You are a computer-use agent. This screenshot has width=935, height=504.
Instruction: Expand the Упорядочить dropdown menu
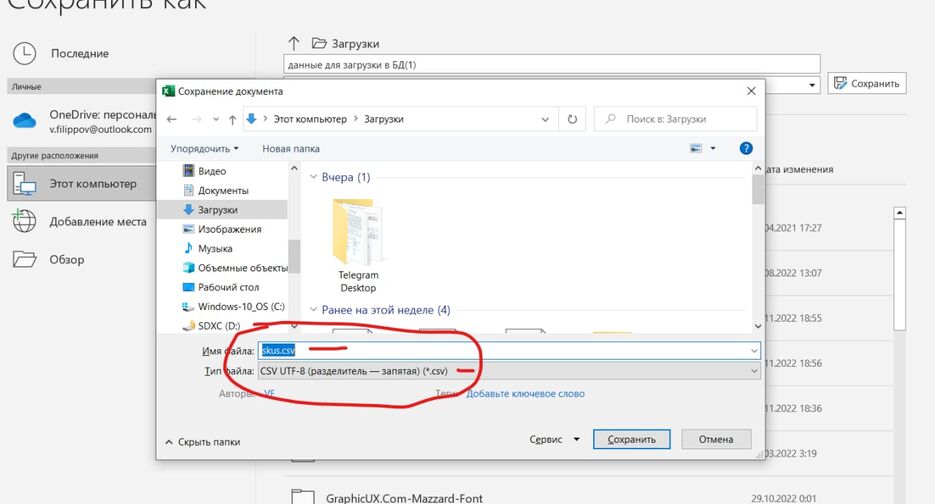(204, 148)
